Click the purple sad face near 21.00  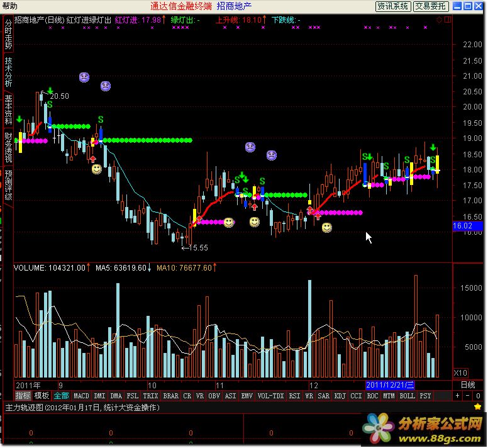84,77
